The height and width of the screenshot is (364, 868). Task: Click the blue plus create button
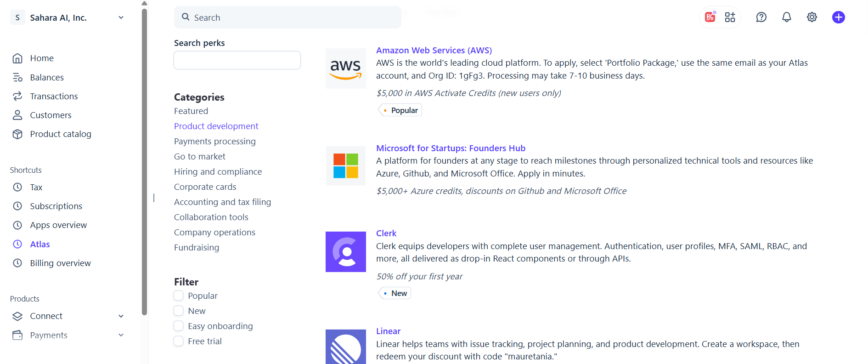coord(839,17)
